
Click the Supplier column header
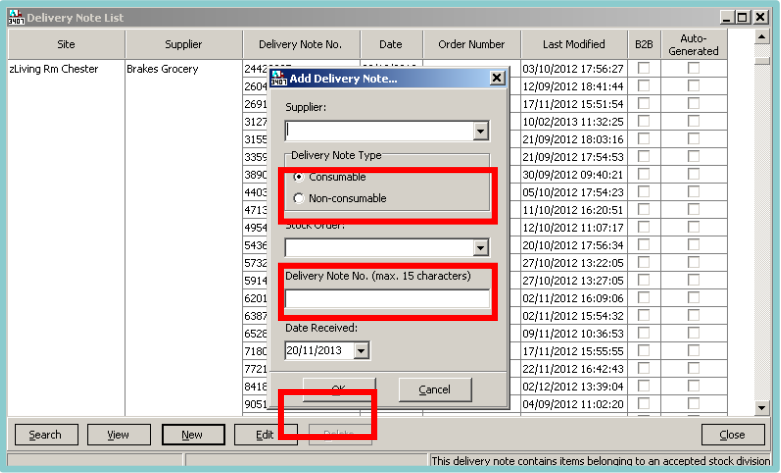(183, 44)
